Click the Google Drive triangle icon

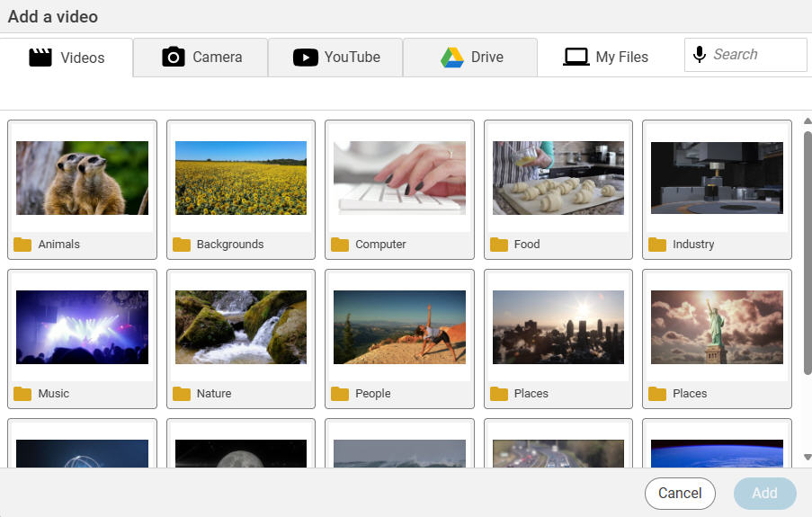[451, 58]
